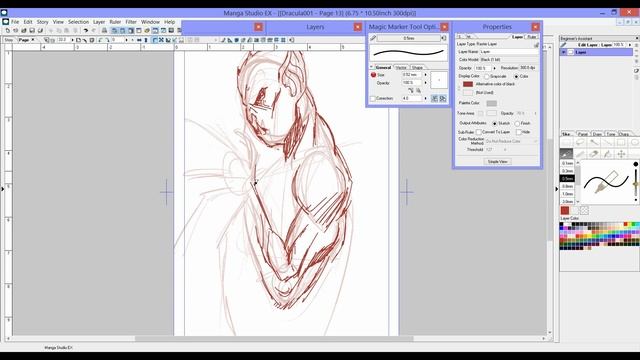The height and width of the screenshot is (360, 640).
Task: Open the Correction value arrow
Action: coord(425,98)
